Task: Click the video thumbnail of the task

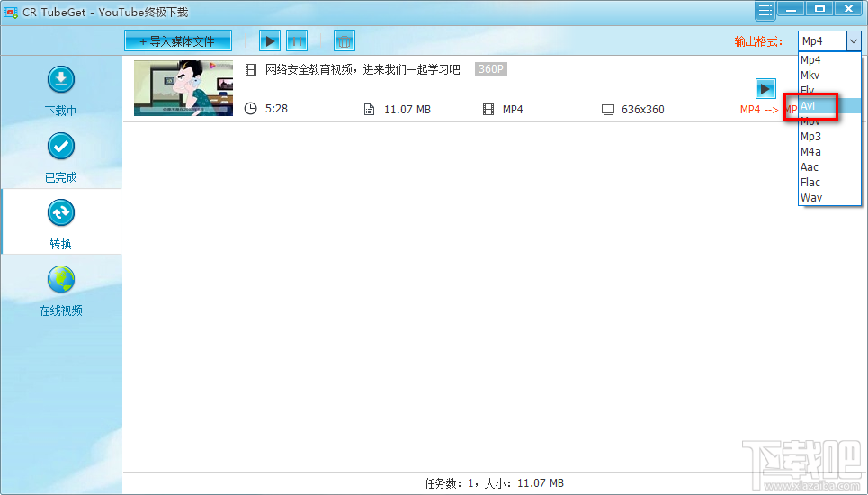Action: [x=183, y=88]
